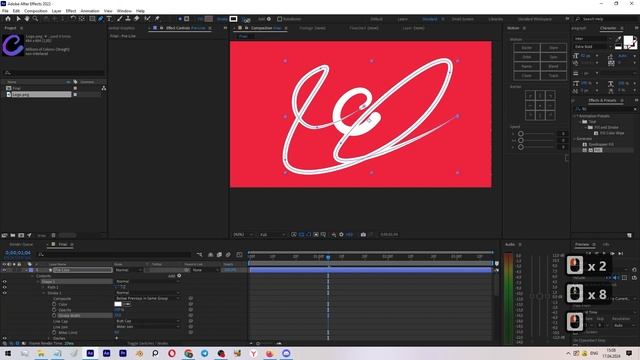Select the Small Screen workspace

tap(462, 19)
